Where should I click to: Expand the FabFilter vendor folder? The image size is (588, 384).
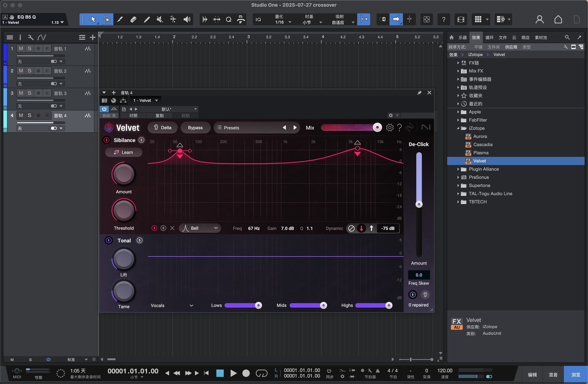tap(458, 120)
